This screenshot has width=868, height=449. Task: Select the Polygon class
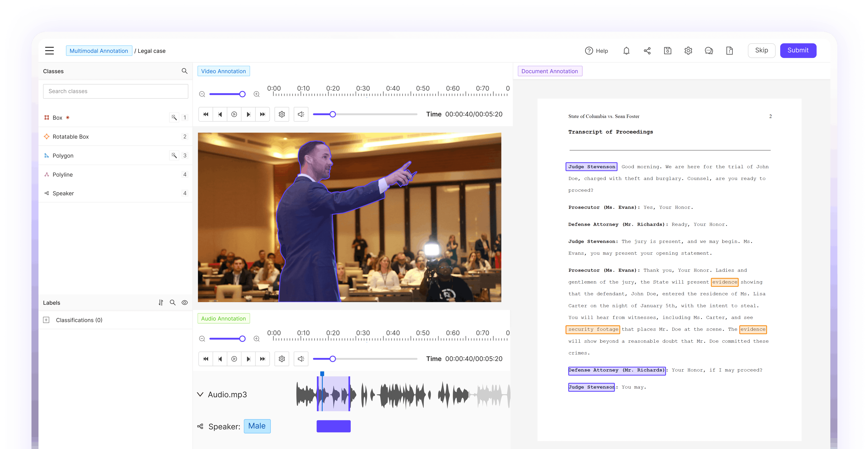pos(63,156)
